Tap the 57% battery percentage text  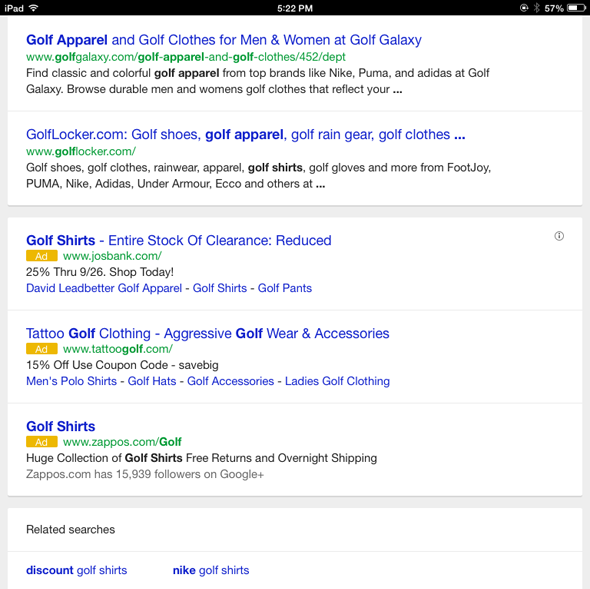[554, 8]
